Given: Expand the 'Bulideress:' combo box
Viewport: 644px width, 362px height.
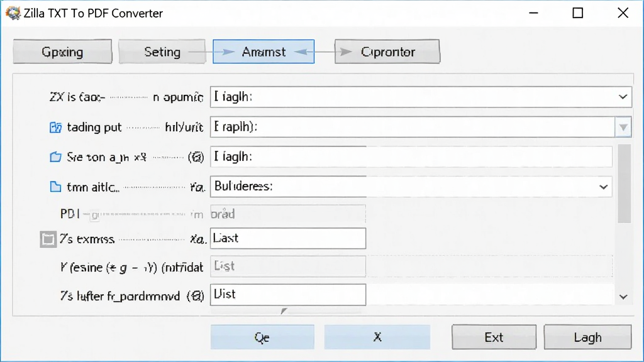Looking at the screenshot, I should (603, 187).
